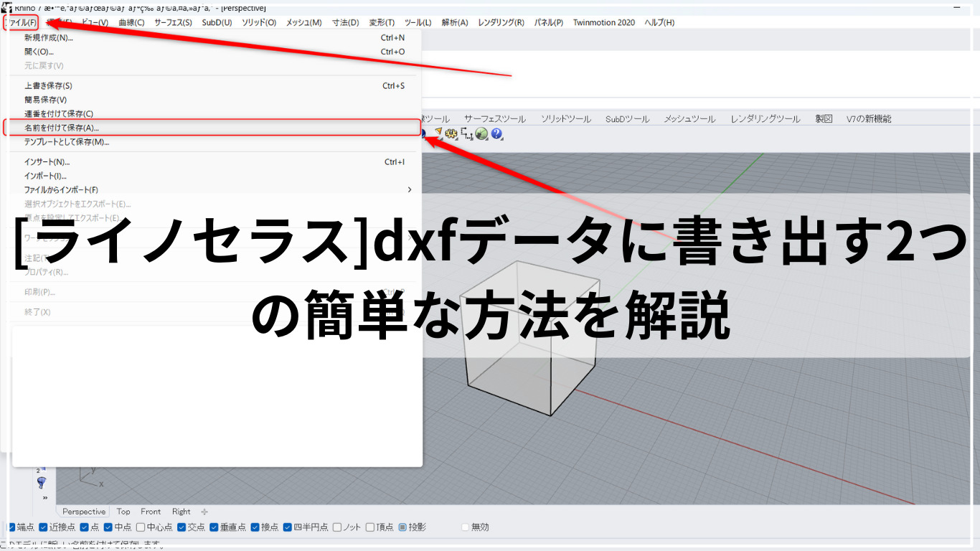Enable the 中心点 osnap checkbox
The width and height of the screenshot is (980, 551).
pyautogui.click(x=141, y=527)
